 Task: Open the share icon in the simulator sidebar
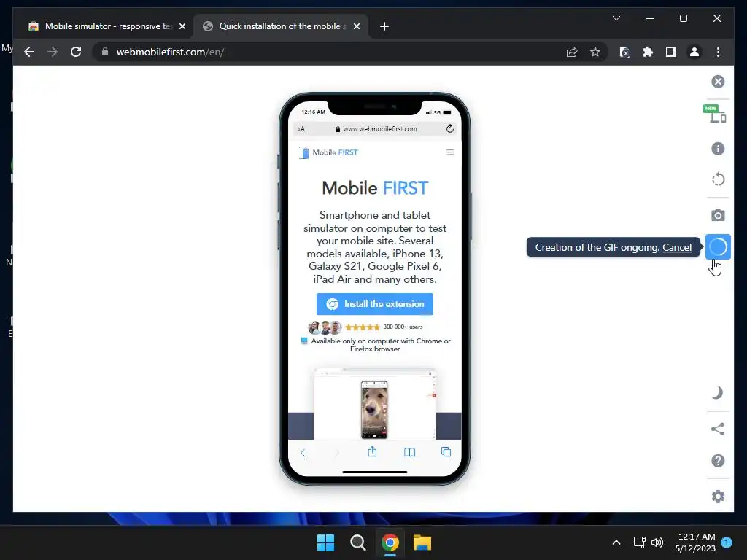coord(718,429)
